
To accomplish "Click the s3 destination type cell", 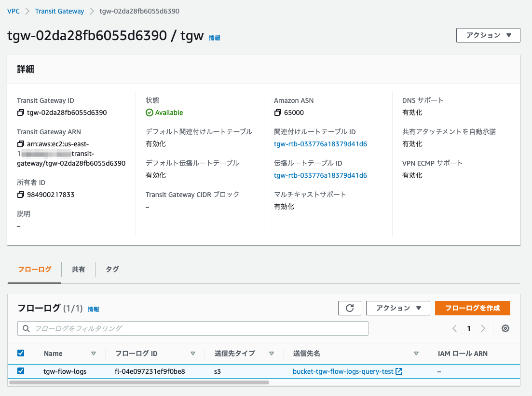I will coord(218,371).
